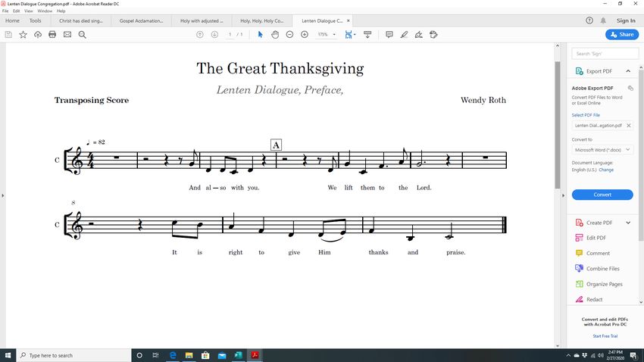Click taskbar Type here to search box
Screen dimensions: 644x362
[74, 355]
